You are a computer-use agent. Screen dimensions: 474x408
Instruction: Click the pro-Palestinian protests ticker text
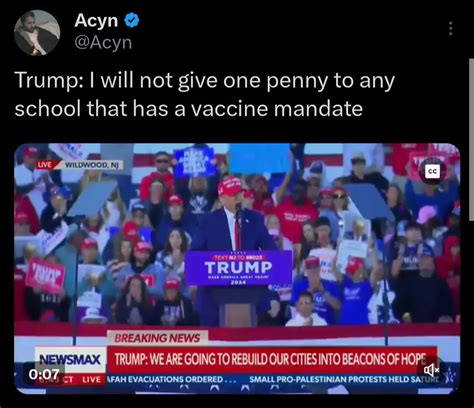pyautogui.click(x=344, y=379)
